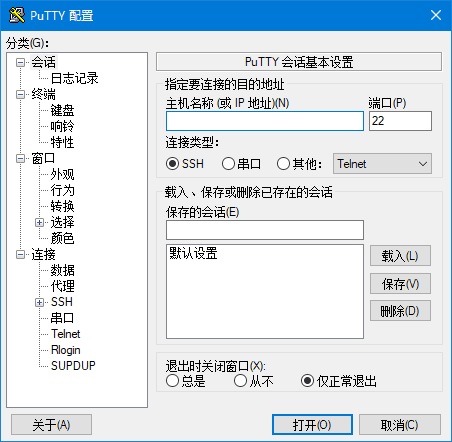Select 选择 category label
The image size is (452, 442).
62,222
